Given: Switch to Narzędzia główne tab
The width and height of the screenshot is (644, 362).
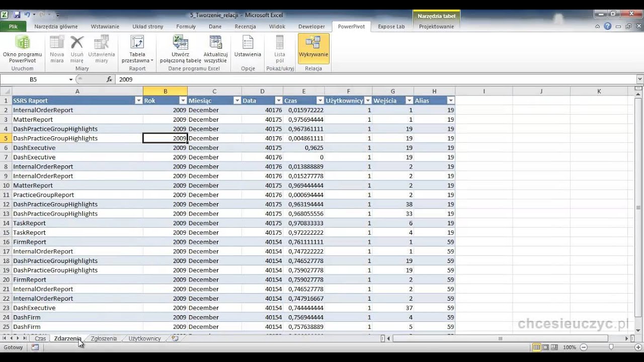Looking at the screenshot, I should 56,27.
